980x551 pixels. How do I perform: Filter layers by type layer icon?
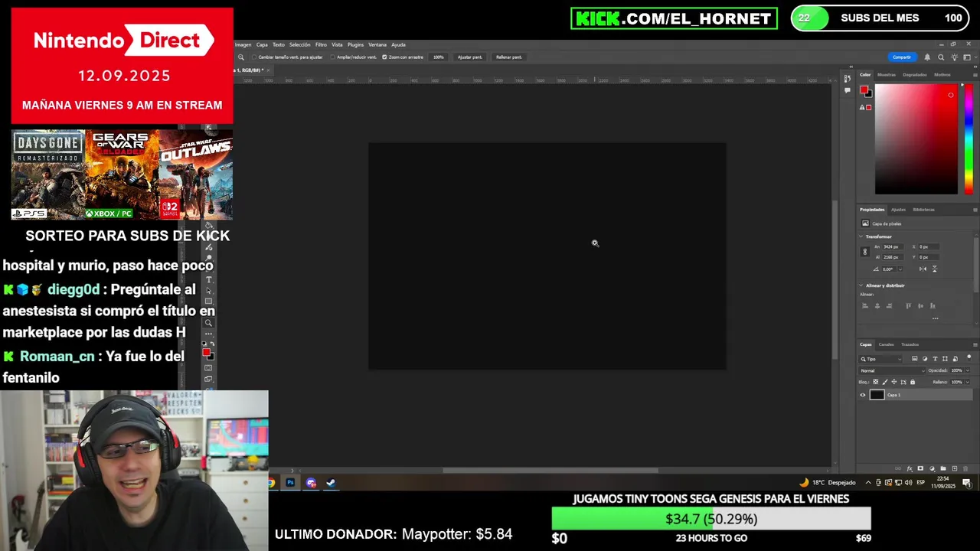935,358
